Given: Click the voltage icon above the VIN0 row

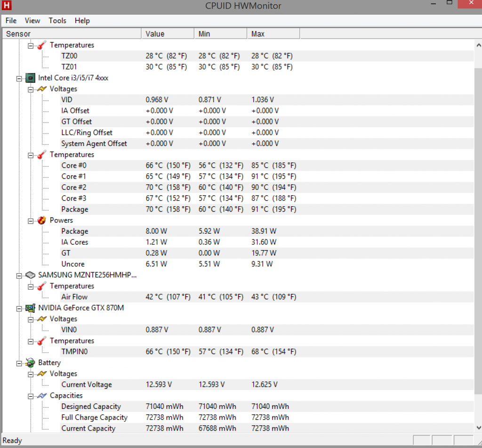Looking at the screenshot, I should 42,319.
